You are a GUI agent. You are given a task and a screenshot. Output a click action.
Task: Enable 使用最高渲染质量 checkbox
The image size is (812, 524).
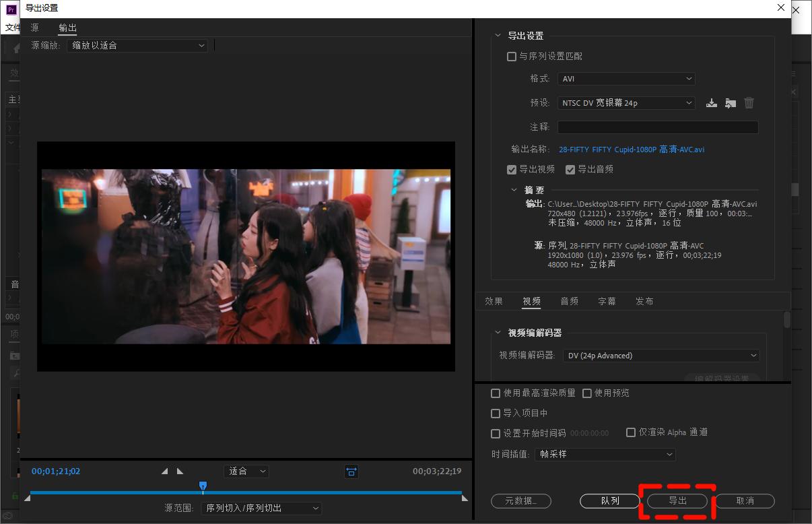point(496,393)
